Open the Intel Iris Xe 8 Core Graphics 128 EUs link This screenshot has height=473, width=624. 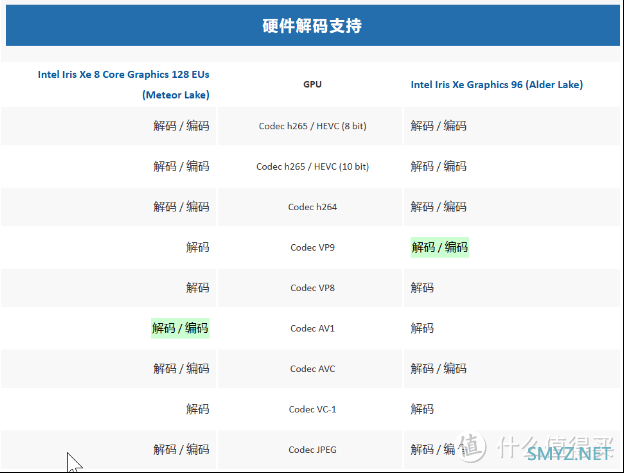(x=123, y=84)
